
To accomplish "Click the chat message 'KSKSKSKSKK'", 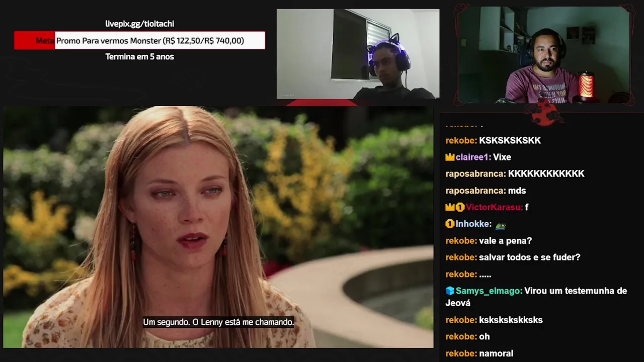I will click(510, 140).
